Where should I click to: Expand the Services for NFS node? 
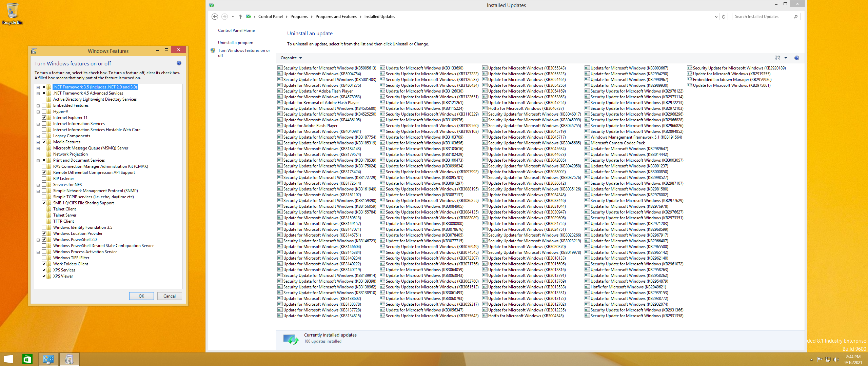pos(38,185)
